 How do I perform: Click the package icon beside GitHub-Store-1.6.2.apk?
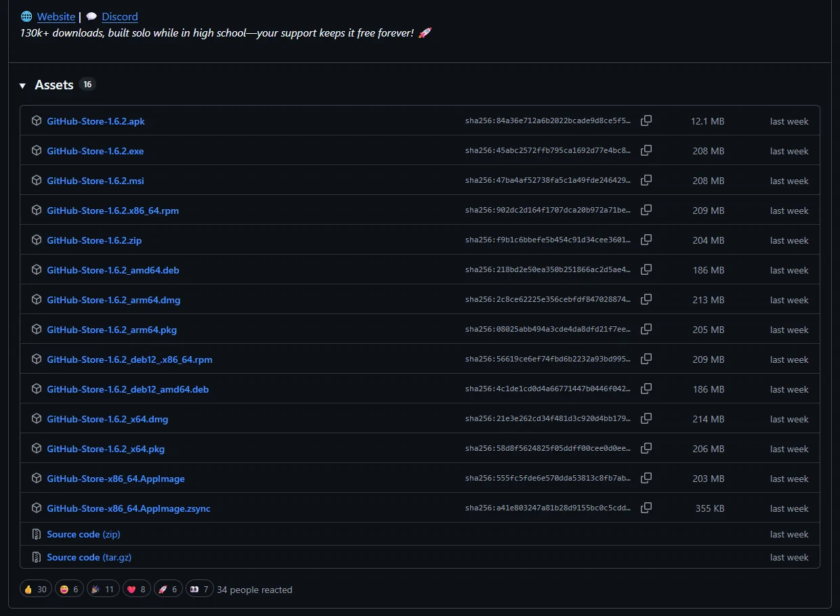(36, 120)
